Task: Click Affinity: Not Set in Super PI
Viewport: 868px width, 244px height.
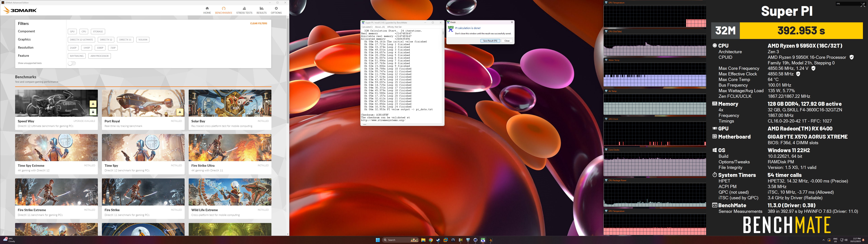Action: click(x=394, y=27)
